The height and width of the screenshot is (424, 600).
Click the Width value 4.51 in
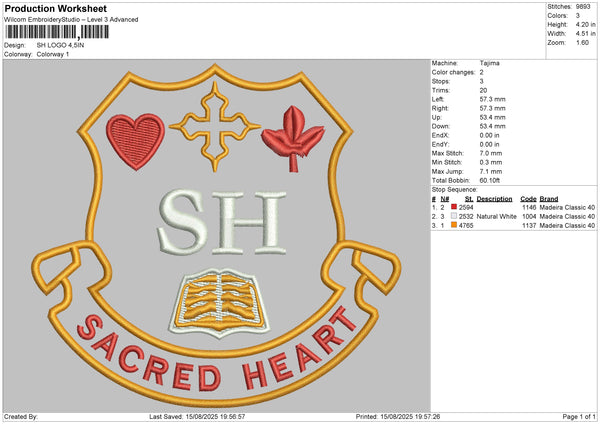(x=585, y=34)
